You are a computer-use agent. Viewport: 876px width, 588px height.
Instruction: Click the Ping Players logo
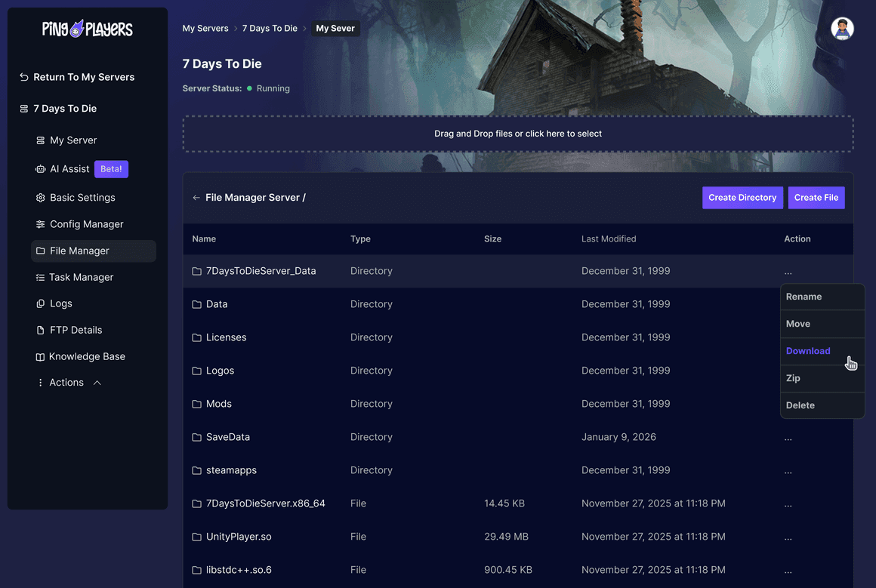tap(87, 29)
